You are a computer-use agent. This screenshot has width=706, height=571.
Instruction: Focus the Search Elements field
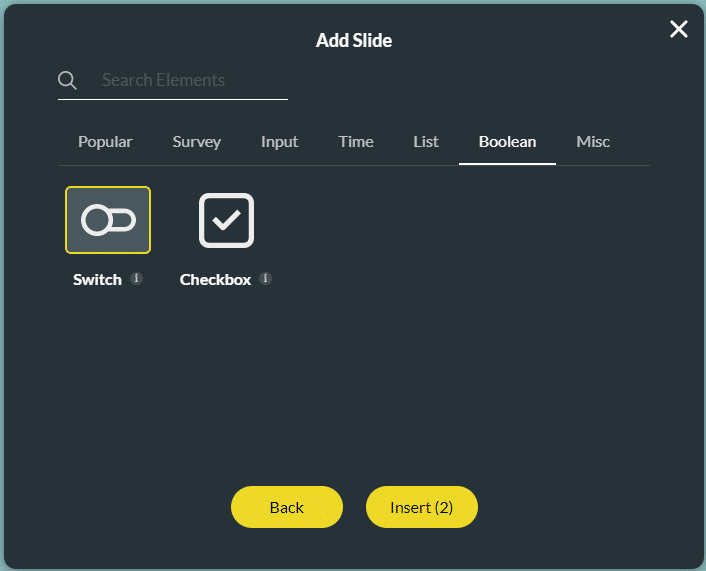tap(190, 80)
